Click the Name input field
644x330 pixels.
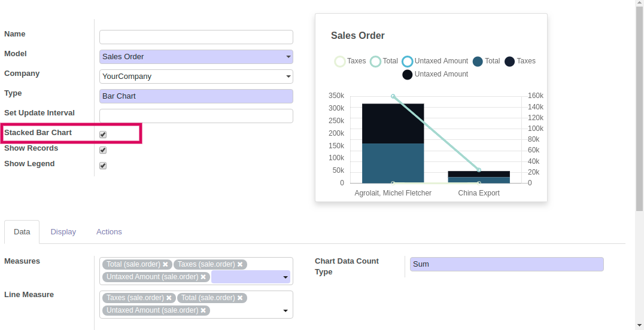[x=196, y=37]
